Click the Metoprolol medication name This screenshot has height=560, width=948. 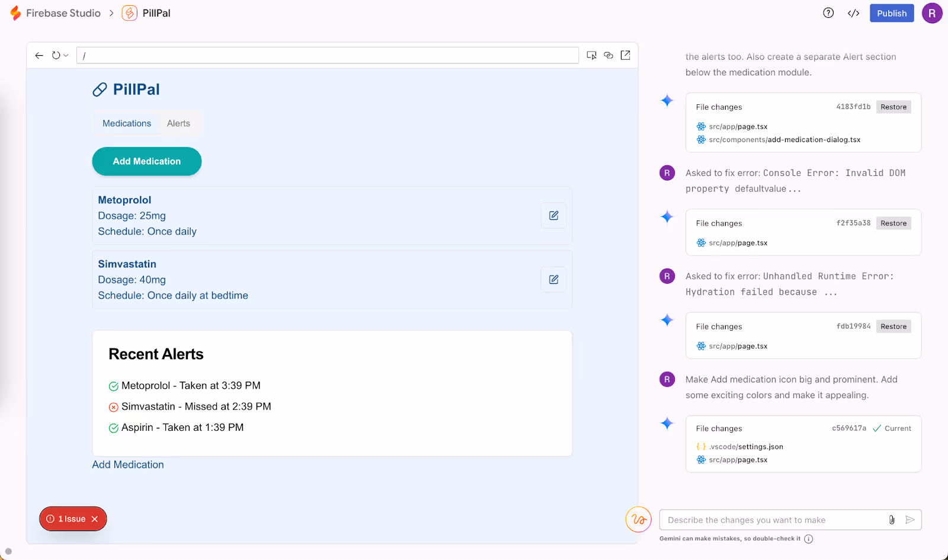pos(124,200)
